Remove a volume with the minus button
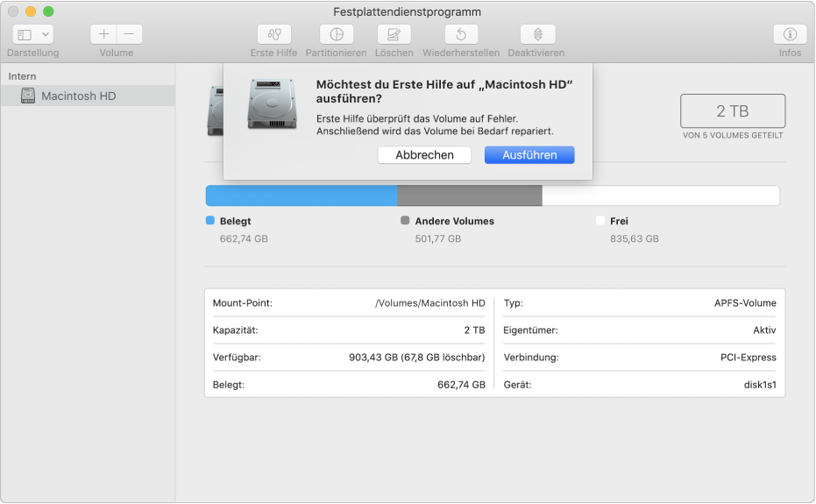 (129, 34)
